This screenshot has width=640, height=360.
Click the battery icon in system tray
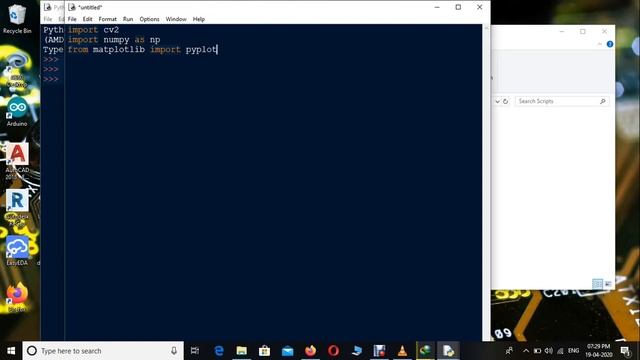[537, 351]
